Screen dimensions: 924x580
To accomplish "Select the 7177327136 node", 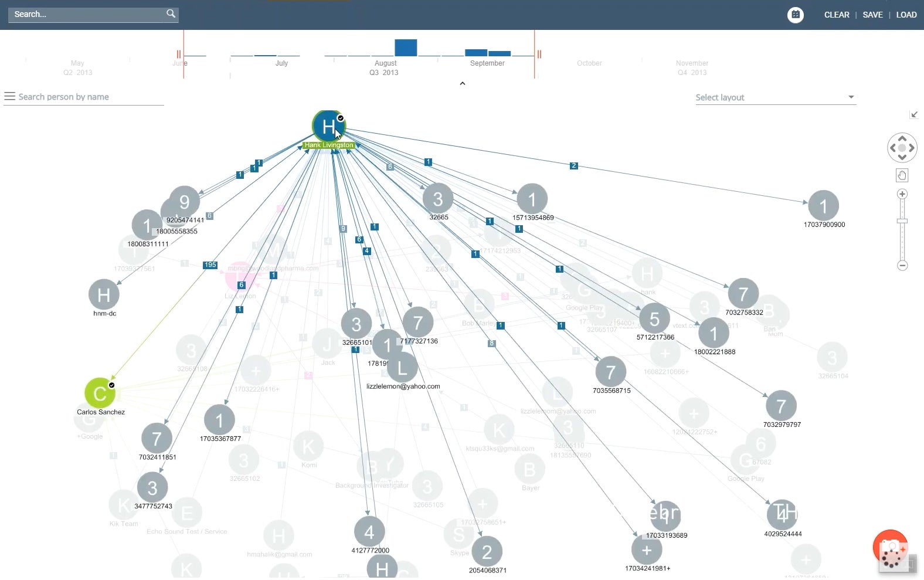I will click(418, 322).
